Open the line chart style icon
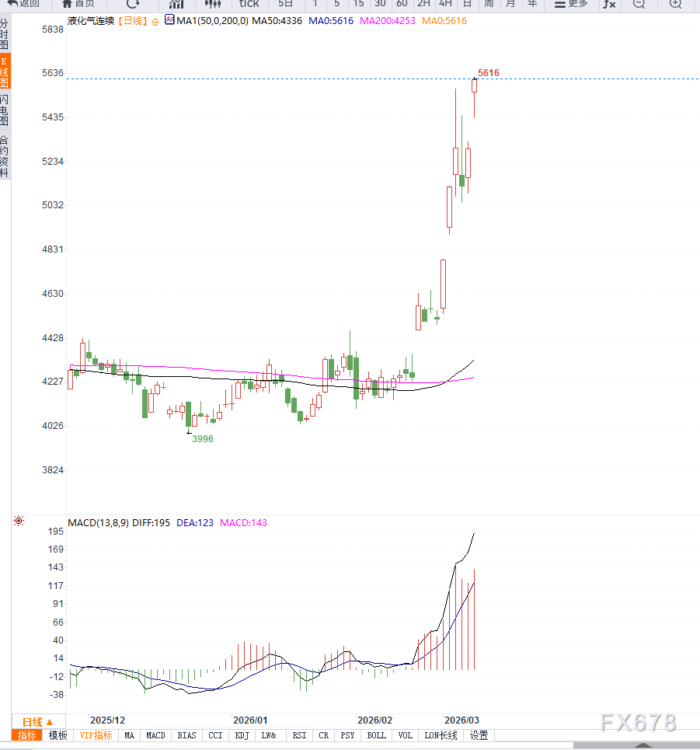The height and width of the screenshot is (750, 700). click(x=176, y=4)
